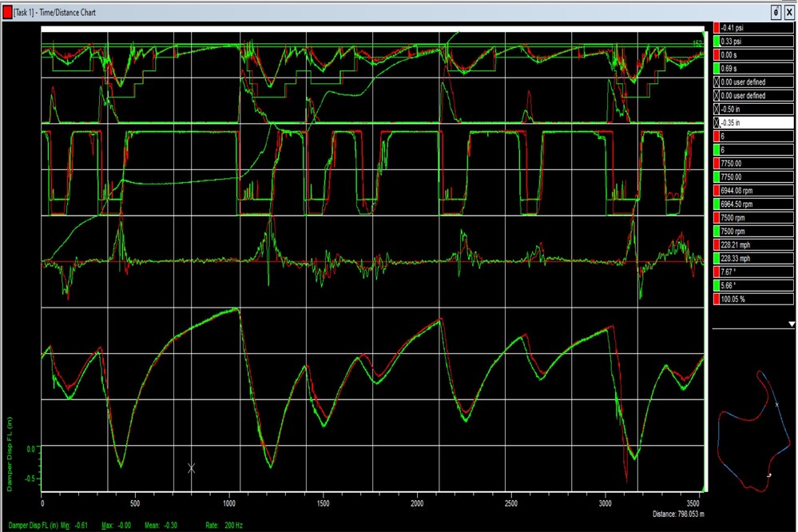Screen dimensions: 798x532
Task: Close the Time/Distance Chart window
Action: click(x=789, y=12)
